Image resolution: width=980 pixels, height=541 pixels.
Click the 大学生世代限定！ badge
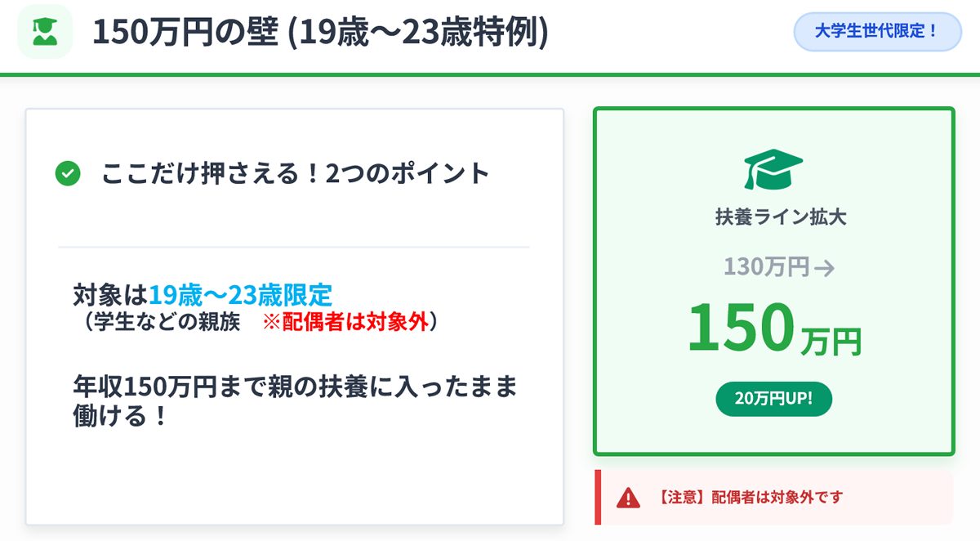(877, 32)
